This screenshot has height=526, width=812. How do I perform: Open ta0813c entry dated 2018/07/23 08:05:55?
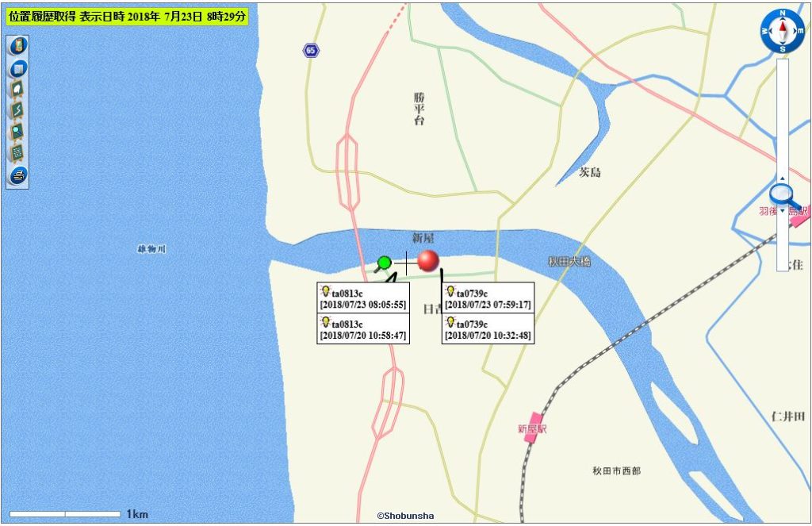pyautogui.click(x=362, y=298)
